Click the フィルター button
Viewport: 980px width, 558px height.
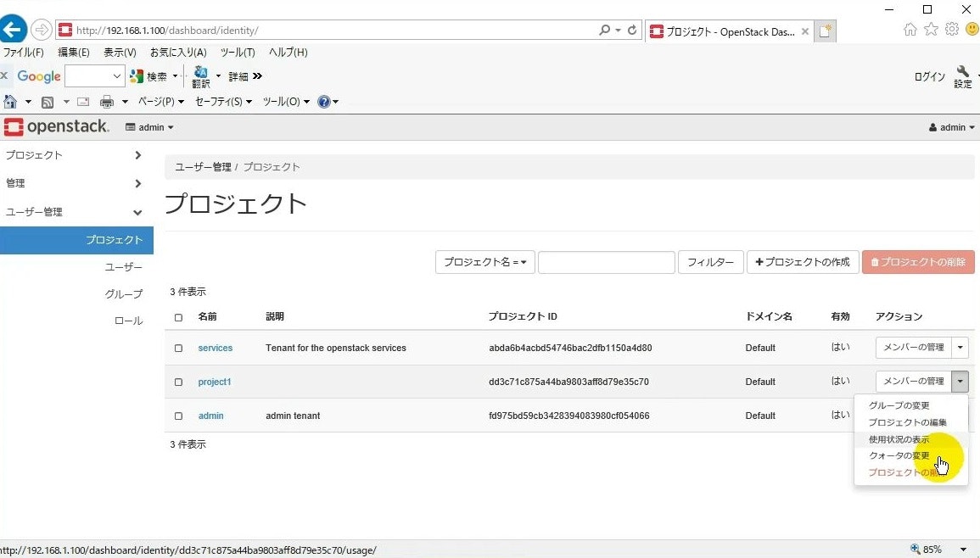pos(711,262)
